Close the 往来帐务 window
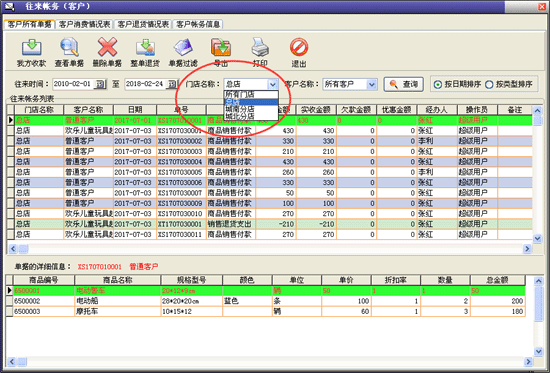 click(x=542, y=6)
